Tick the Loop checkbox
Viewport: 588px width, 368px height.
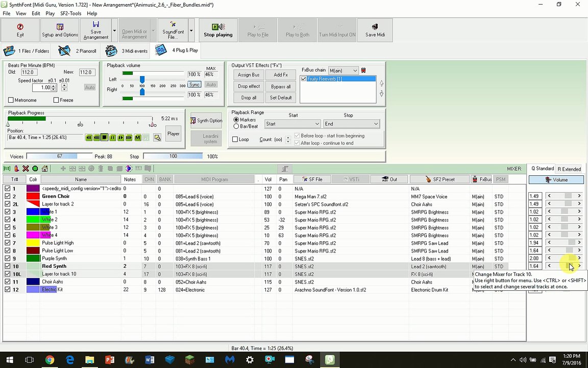coord(235,140)
